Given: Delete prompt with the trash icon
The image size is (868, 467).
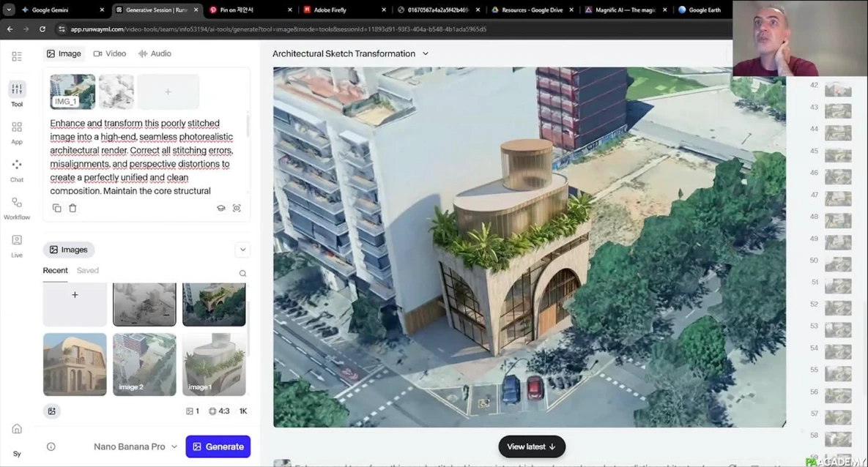Looking at the screenshot, I should tap(73, 208).
